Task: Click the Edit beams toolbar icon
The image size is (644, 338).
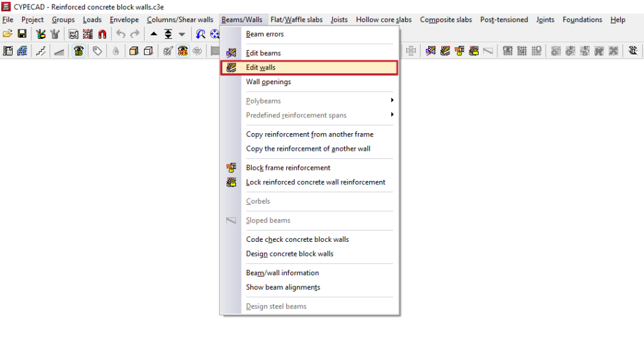Action: pyautogui.click(x=430, y=51)
